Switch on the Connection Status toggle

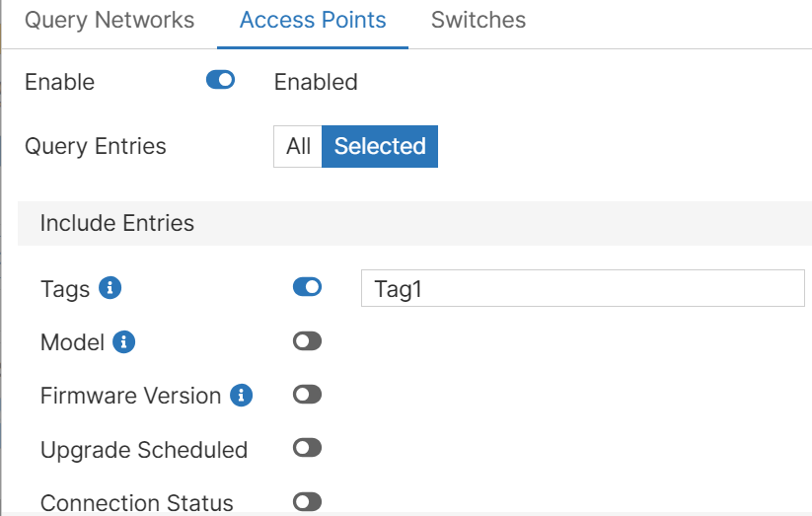[x=307, y=502]
